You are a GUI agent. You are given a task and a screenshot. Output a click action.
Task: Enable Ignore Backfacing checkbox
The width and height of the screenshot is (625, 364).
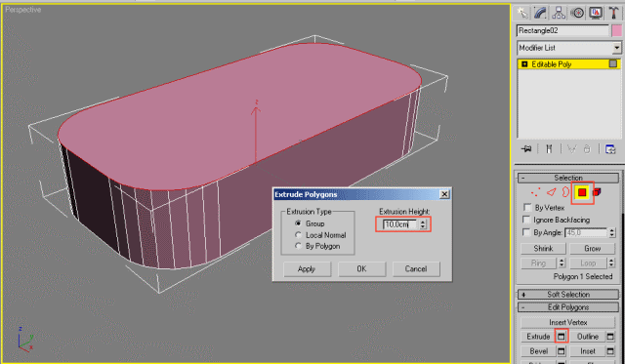[526, 220]
